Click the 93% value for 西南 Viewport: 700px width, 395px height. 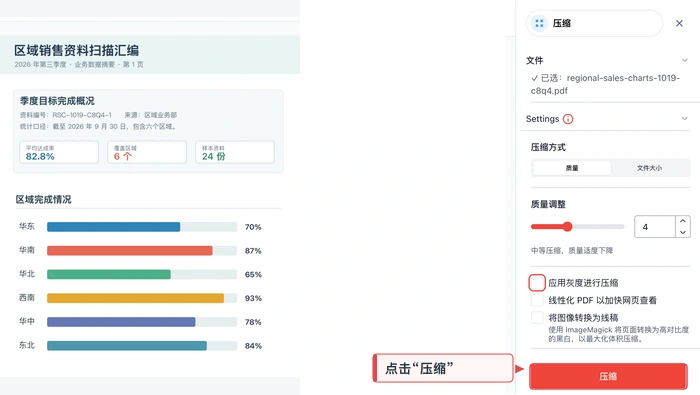tap(253, 298)
